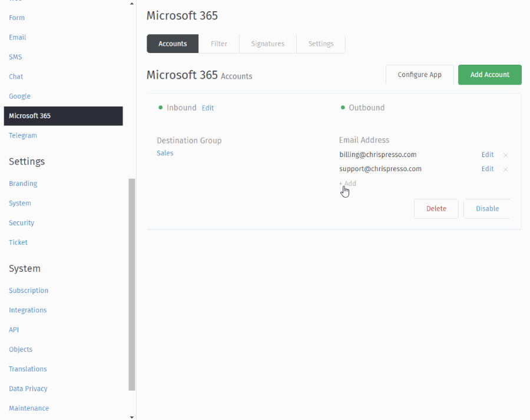The height and width of the screenshot is (420, 530).
Task: Open Subscription page
Action: coord(28,291)
